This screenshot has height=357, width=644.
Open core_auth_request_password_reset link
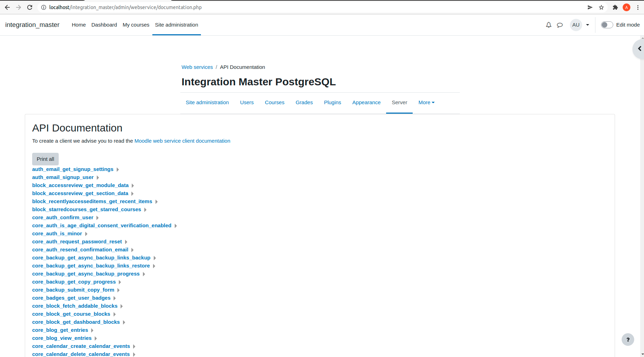coord(77,242)
